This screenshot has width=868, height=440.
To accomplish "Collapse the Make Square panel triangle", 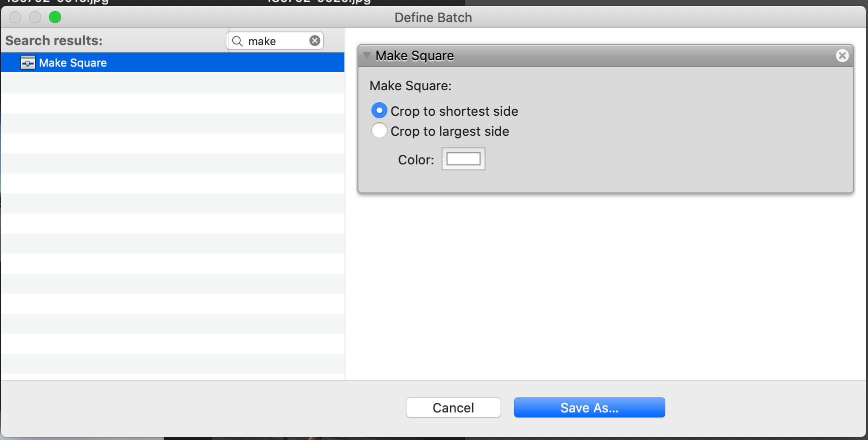I will pos(367,55).
